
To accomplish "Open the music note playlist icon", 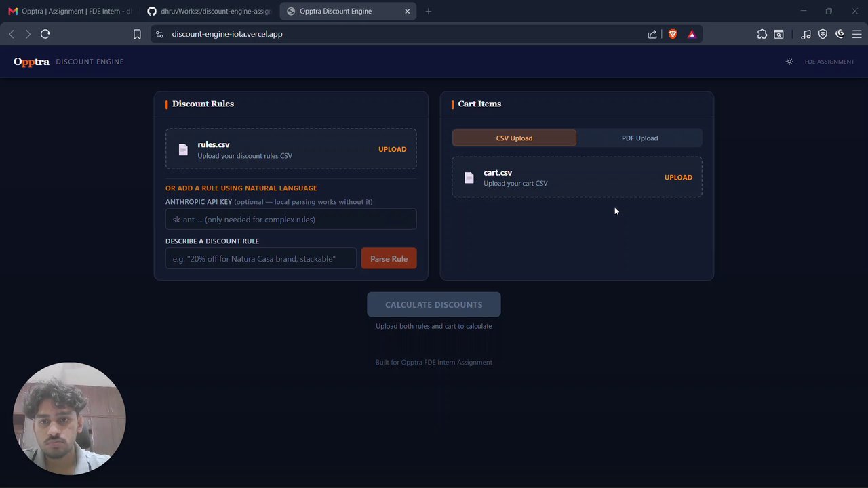I will [806, 34].
